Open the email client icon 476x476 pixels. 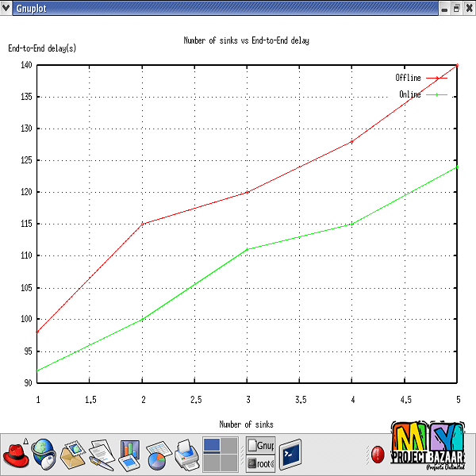73,455
